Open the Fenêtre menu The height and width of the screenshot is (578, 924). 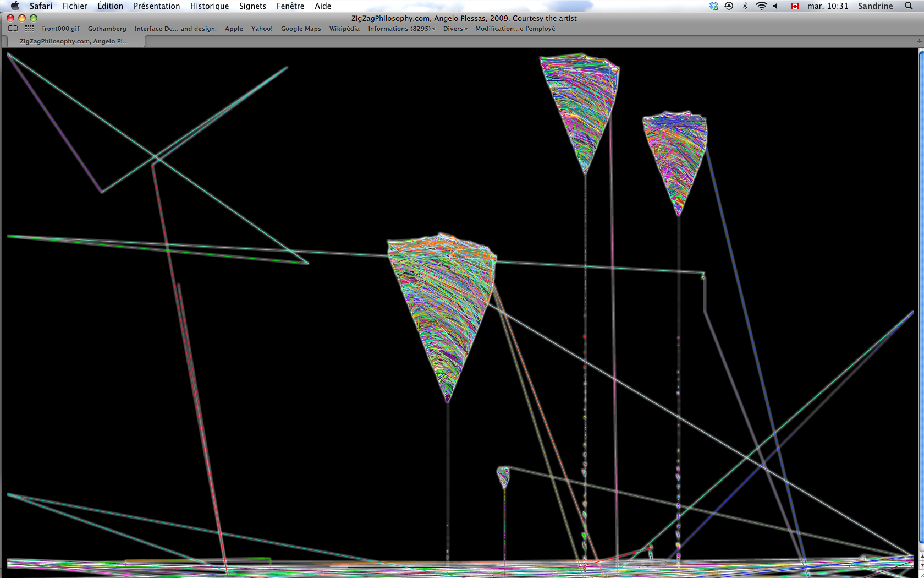click(x=290, y=6)
